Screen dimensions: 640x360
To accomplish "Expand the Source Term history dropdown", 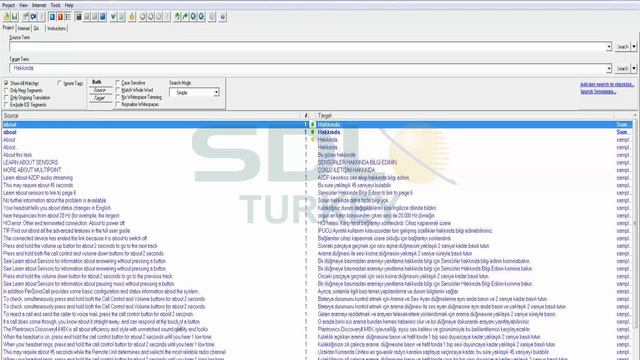I will (x=609, y=47).
